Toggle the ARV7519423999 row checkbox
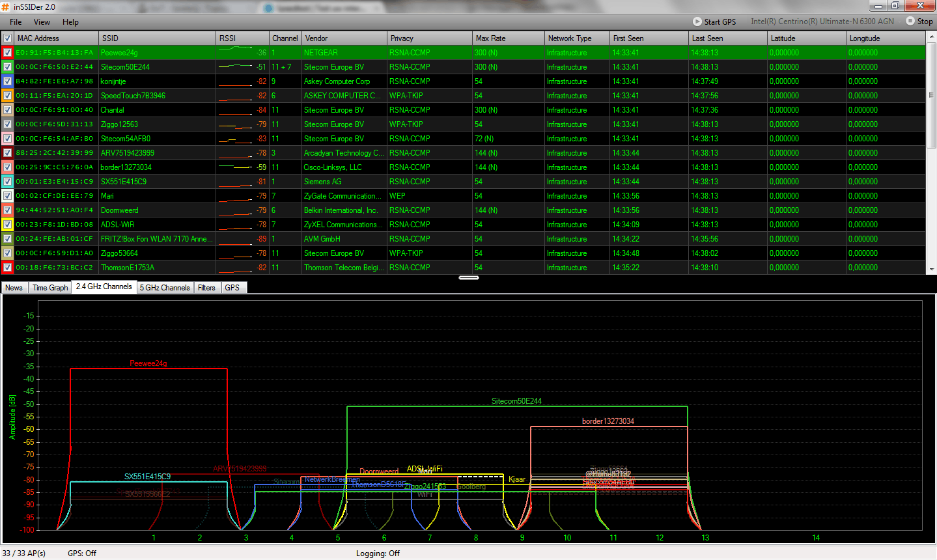Viewport: 937px width, 560px height. click(x=7, y=153)
